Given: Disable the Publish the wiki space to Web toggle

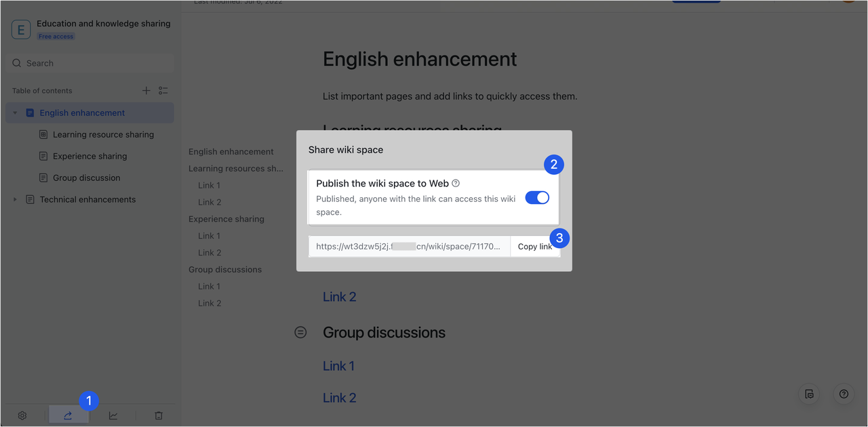Looking at the screenshot, I should (537, 197).
